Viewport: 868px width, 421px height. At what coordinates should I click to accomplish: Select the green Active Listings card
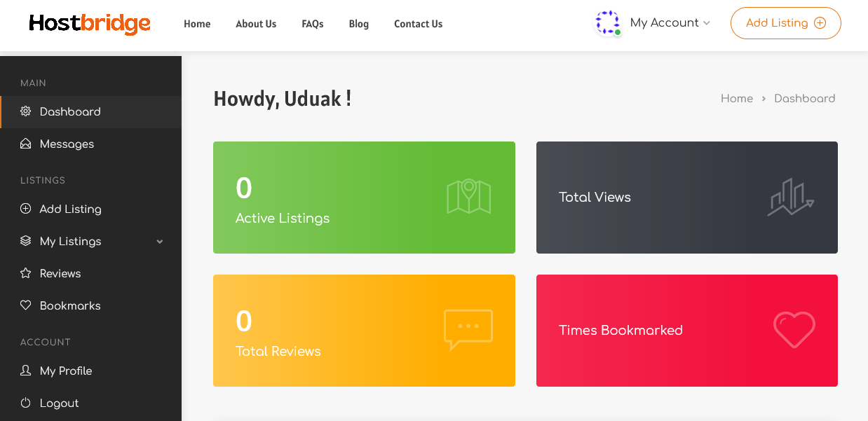[x=364, y=198]
